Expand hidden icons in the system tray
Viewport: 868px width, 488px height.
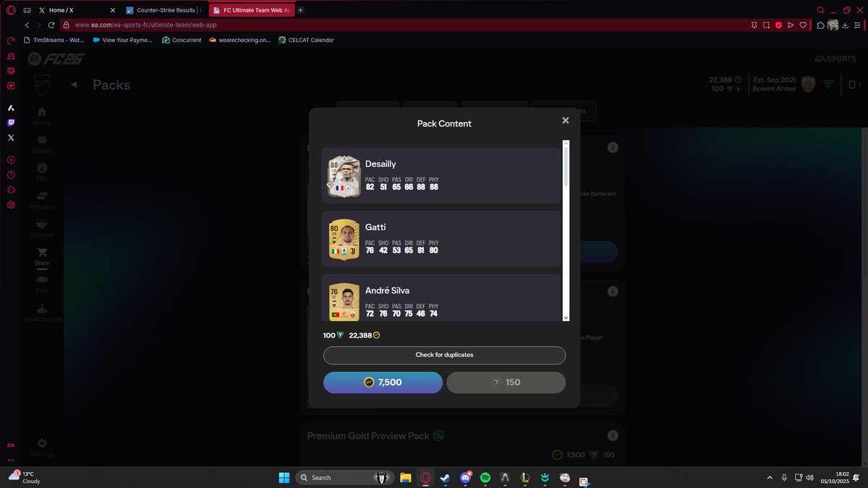[769, 477]
